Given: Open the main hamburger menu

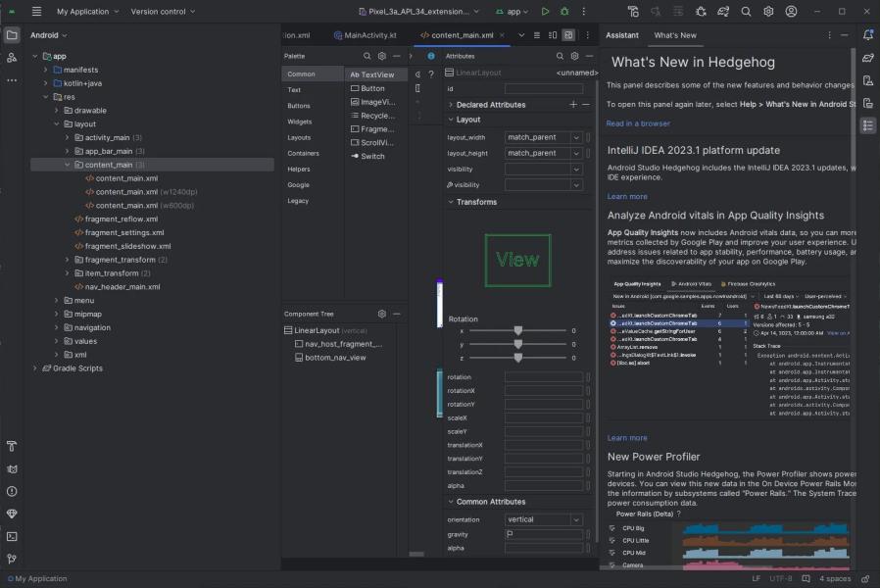Looking at the screenshot, I should [x=36, y=11].
